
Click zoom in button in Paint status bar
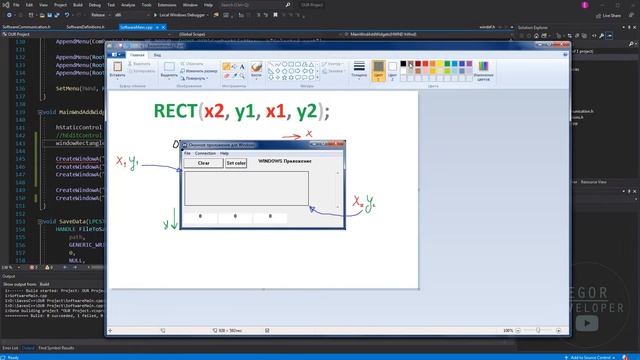[x=558, y=331]
